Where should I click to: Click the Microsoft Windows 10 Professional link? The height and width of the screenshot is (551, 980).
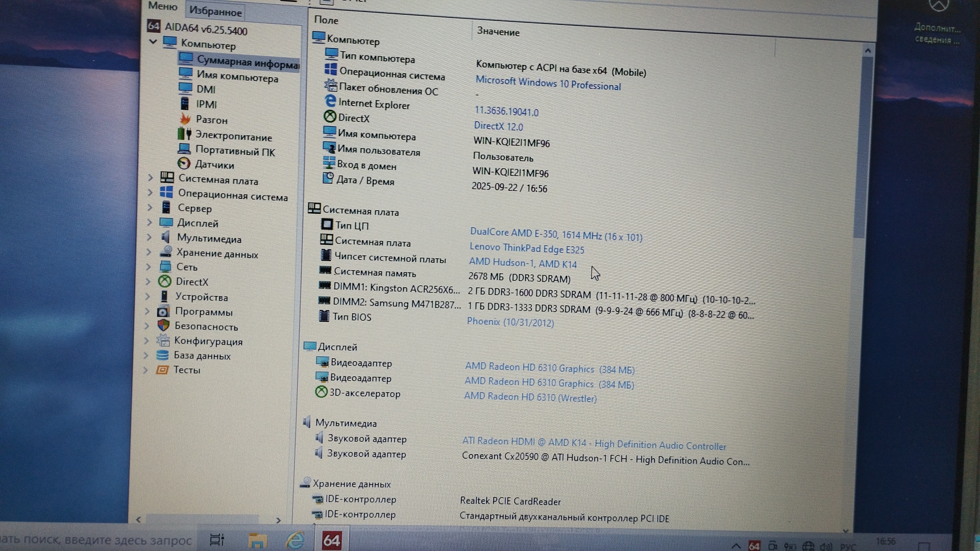pyautogui.click(x=548, y=83)
